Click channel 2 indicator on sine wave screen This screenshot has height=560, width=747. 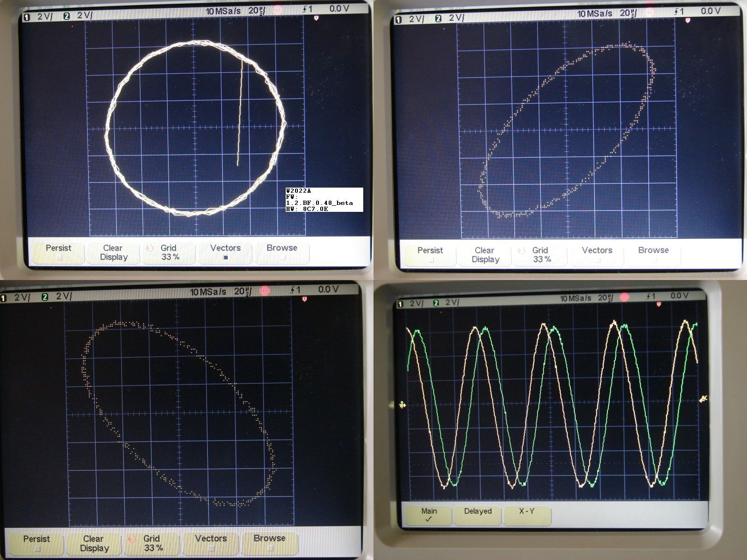click(x=436, y=303)
